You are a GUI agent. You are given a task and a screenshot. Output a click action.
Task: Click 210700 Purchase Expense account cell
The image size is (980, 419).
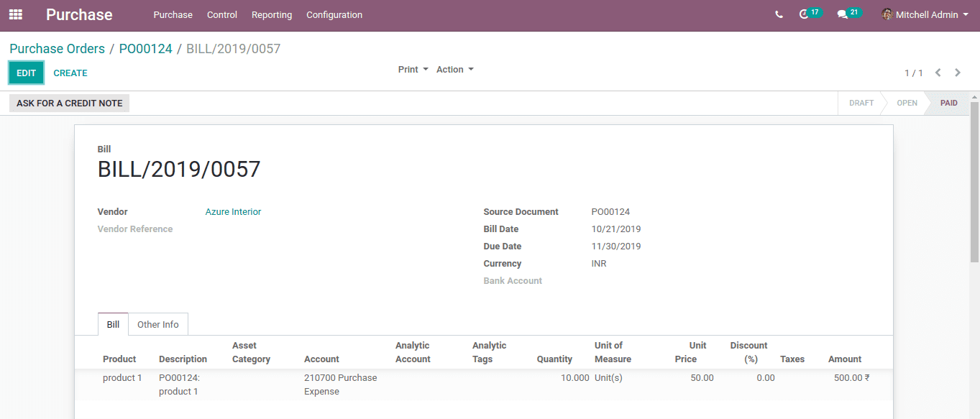(341, 385)
